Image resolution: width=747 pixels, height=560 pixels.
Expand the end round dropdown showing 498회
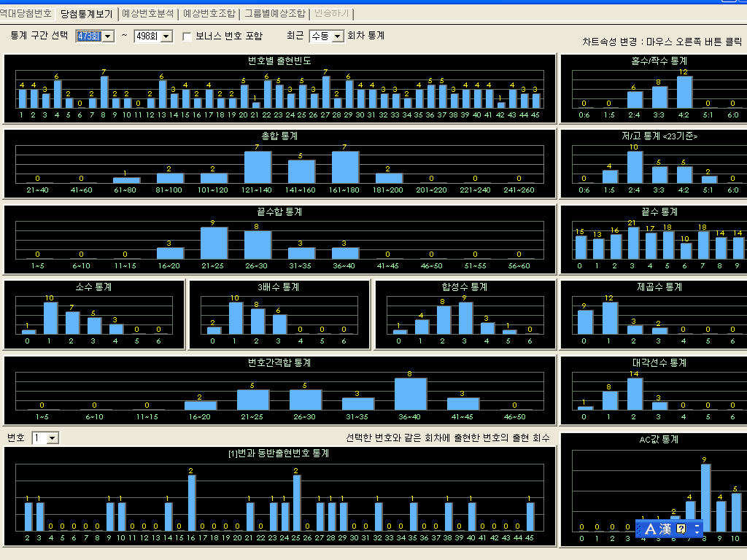point(166,36)
